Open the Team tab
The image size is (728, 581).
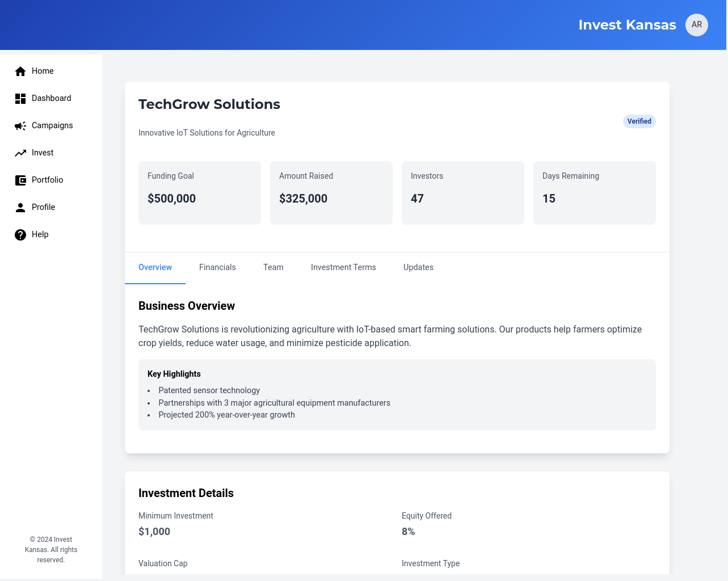tap(273, 267)
